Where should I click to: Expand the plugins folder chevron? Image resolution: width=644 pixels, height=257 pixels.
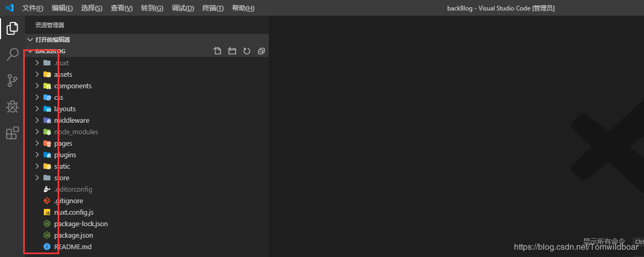(x=37, y=155)
